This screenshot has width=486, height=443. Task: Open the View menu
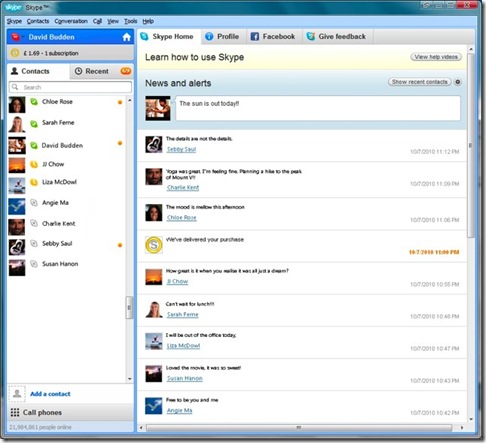click(x=113, y=21)
